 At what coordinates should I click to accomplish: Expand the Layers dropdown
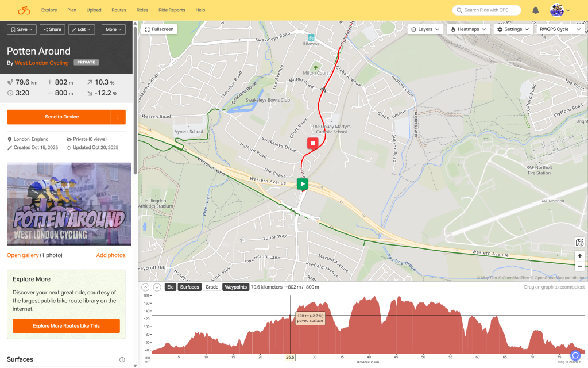(425, 29)
